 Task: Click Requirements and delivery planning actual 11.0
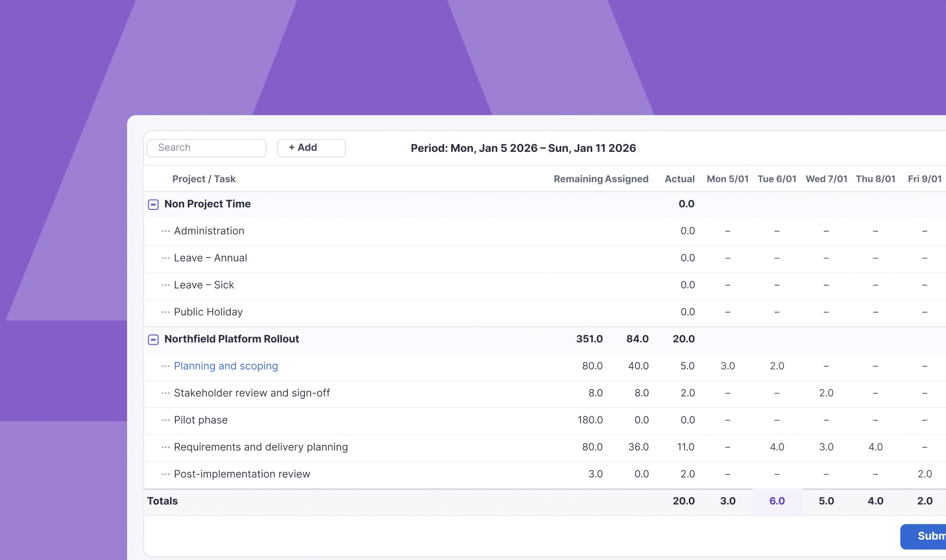[686, 447]
